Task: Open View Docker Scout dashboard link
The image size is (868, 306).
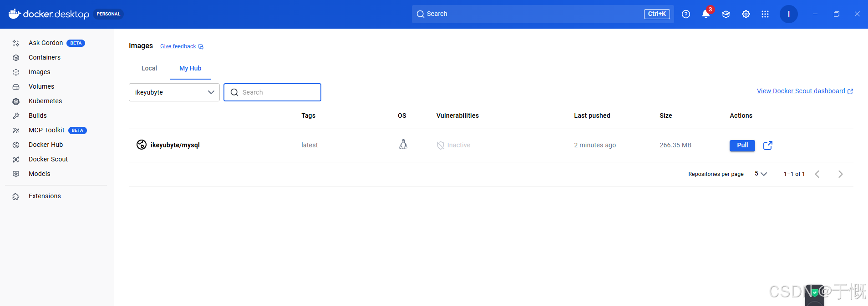Action: point(805,91)
